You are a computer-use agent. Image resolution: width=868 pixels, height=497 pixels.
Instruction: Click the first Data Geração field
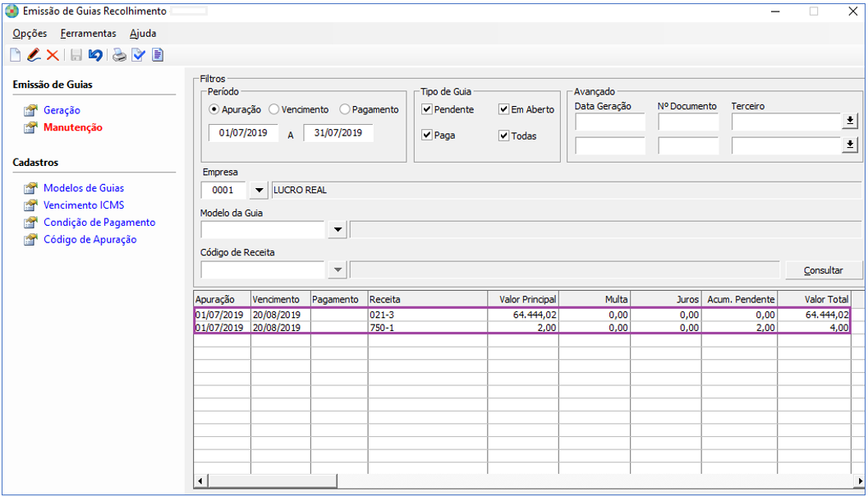tap(610, 122)
